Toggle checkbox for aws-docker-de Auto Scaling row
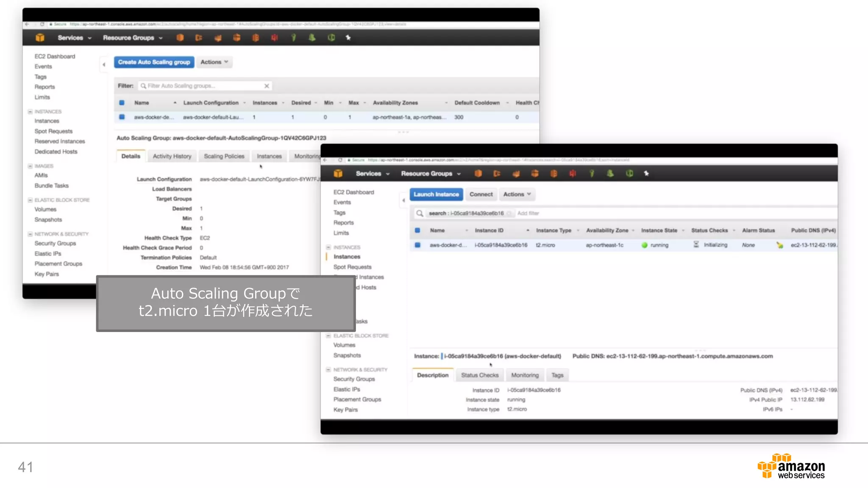This screenshot has height=488, width=868. click(x=122, y=117)
